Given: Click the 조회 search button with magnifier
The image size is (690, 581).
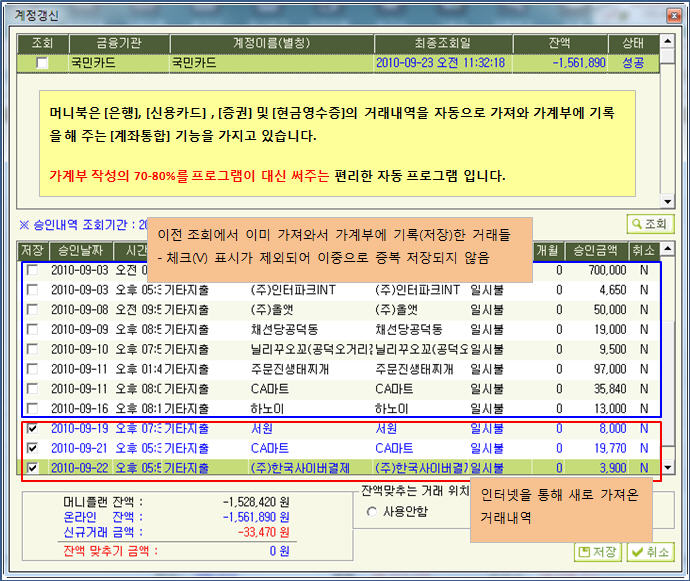Looking at the screenshot, I should (x=650, y=224).
